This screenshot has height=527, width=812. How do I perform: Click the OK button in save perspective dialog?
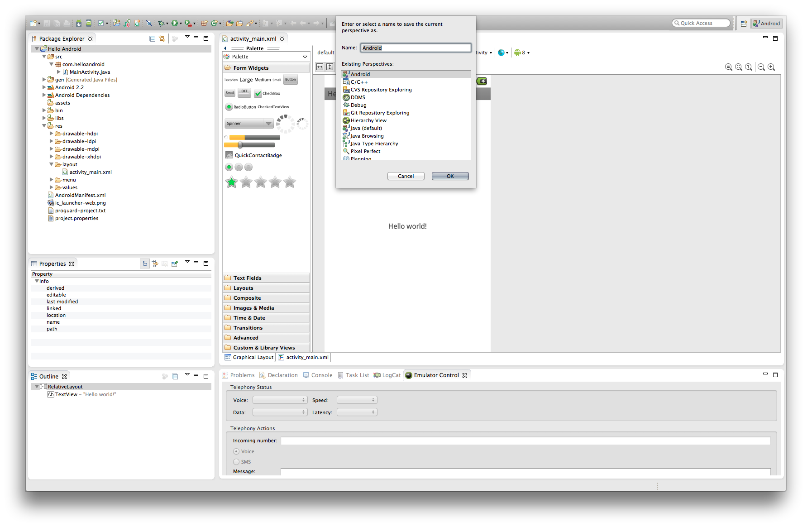click(450, 176)
